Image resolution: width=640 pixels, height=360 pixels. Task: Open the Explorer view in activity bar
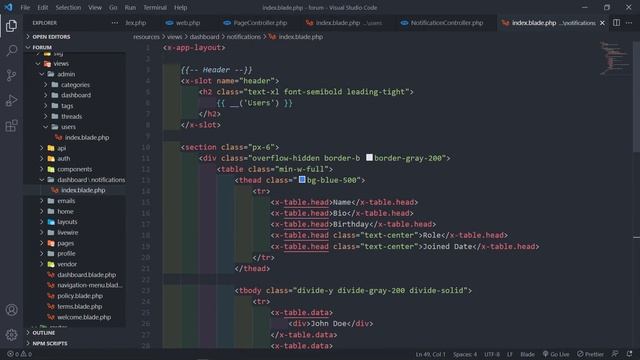pyautogui.click(x=11, y=26)
